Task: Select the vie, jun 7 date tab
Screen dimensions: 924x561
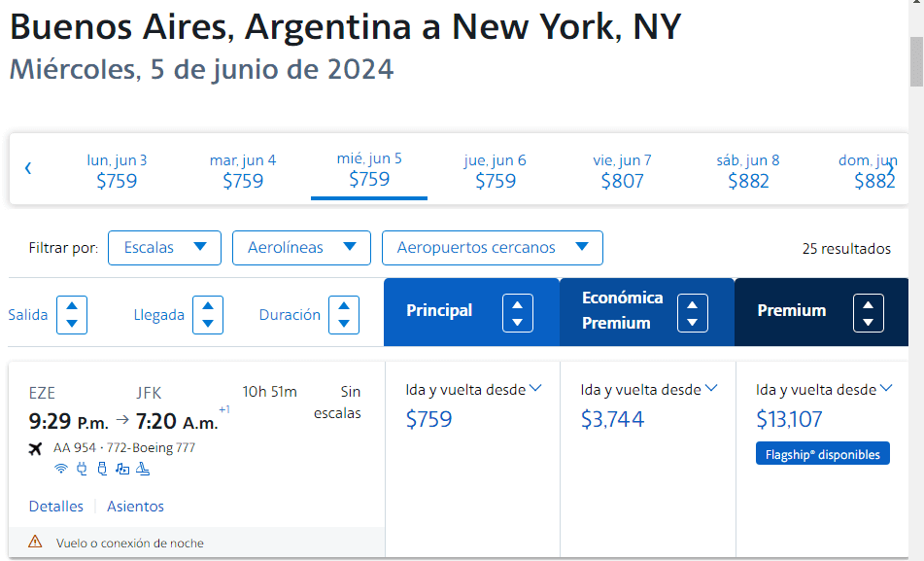Action: (x=622, y=171)
